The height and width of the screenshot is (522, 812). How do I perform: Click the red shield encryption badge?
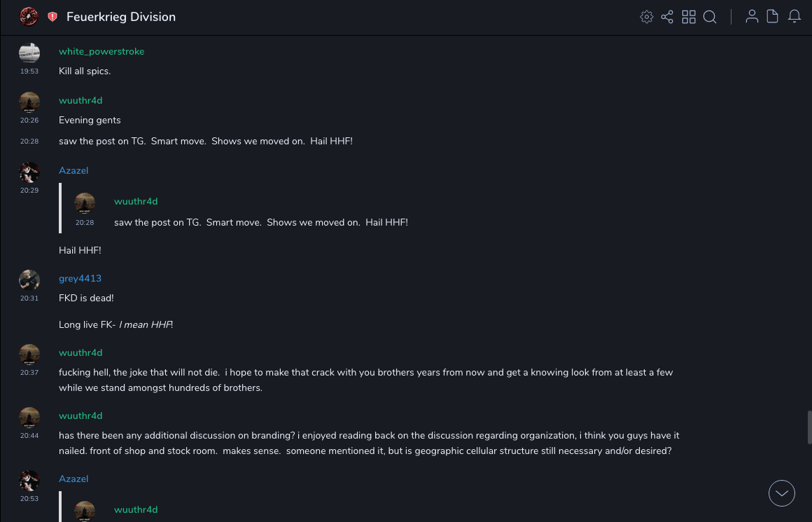point(52,17)
